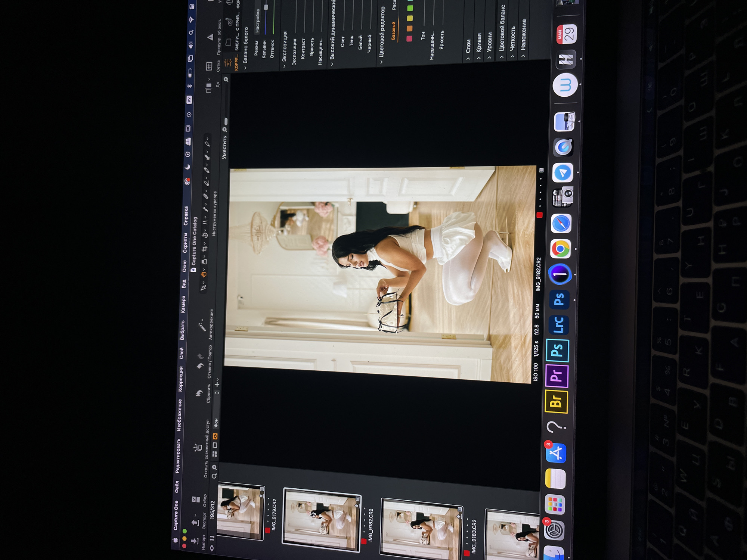Open the Коррекции menu
Screen dimensions: 747x560
(x=180, y=379)
